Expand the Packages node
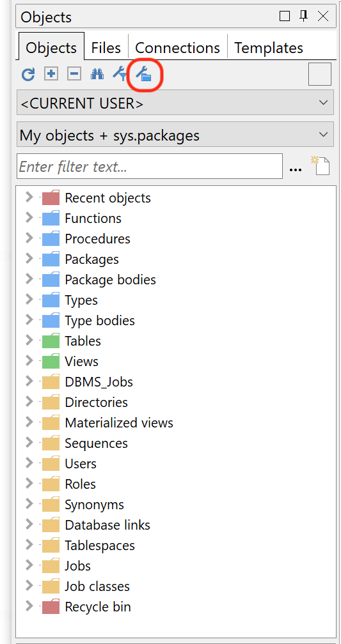 29,259
